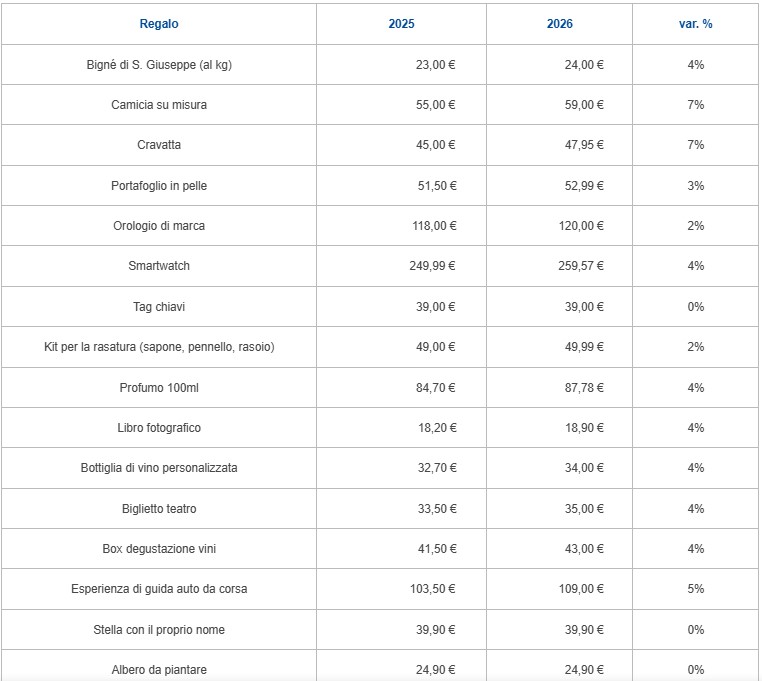Select the Bigné di S. Giuseppe cell

pyautogui.click(x=159, y=65)
